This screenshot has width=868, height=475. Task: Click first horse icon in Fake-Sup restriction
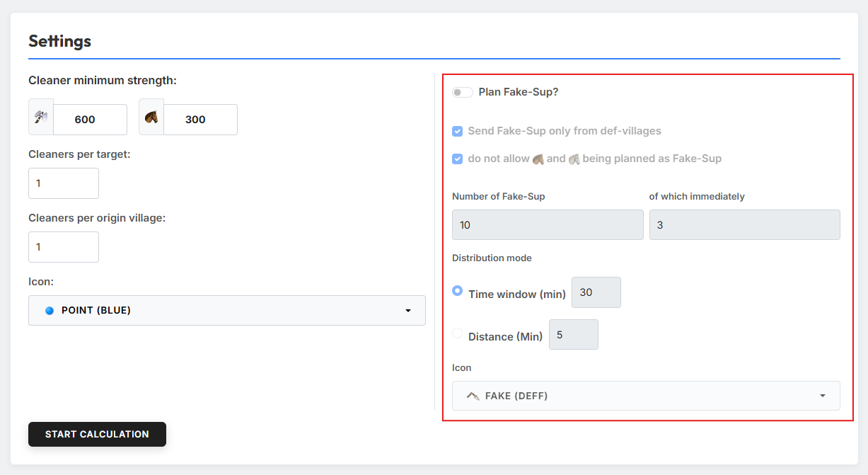tap(538, 159)
